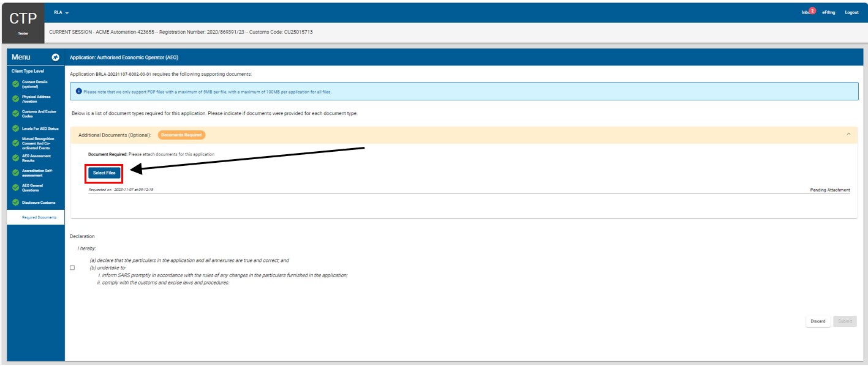Click the blue info icon in file-size notice

tap(79, 92)
